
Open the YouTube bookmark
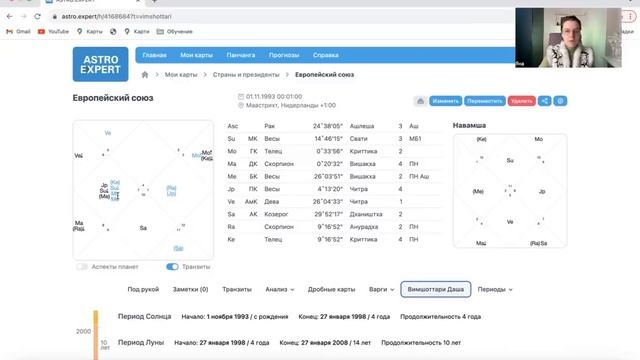point(53,31)
